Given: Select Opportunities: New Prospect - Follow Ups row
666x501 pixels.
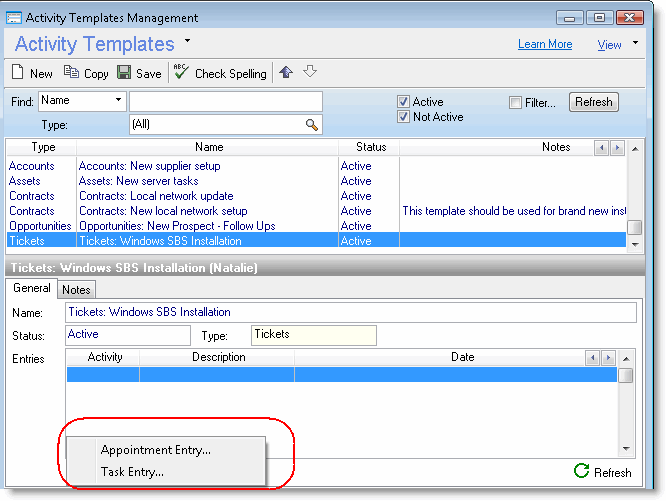Looking at the screenshot, I should tap(316, 226).
